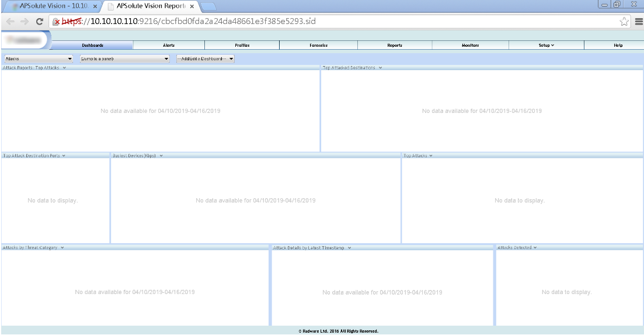The image size is (644, 335).
Task: Select the Reports menu tab
Action: 395,45
